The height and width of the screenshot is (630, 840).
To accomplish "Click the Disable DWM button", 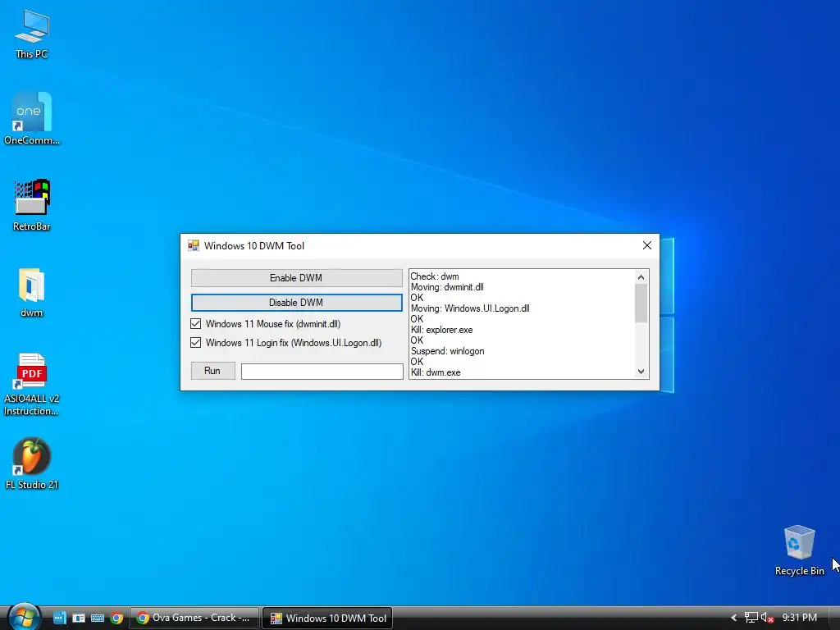I will click(296, 303).
